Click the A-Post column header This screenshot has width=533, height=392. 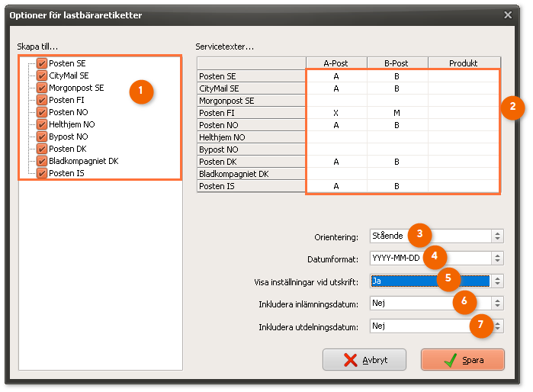pos(336,63)
